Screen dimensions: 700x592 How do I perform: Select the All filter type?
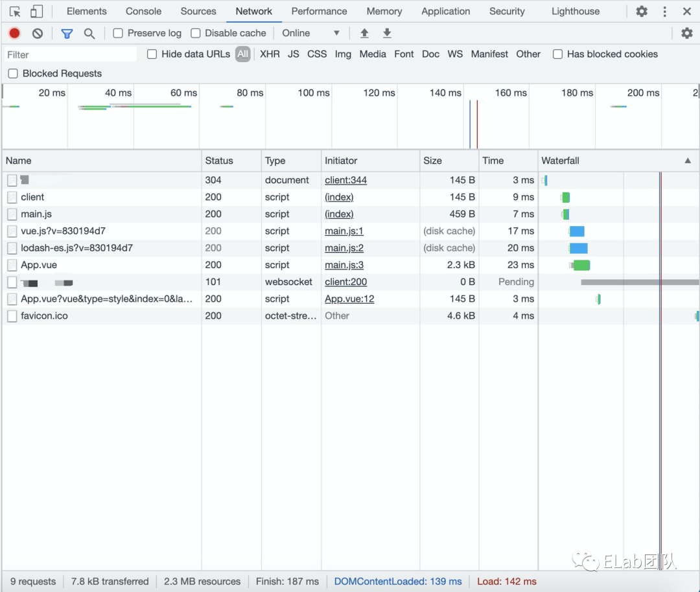pyautogui.click(x=243, y=54)
